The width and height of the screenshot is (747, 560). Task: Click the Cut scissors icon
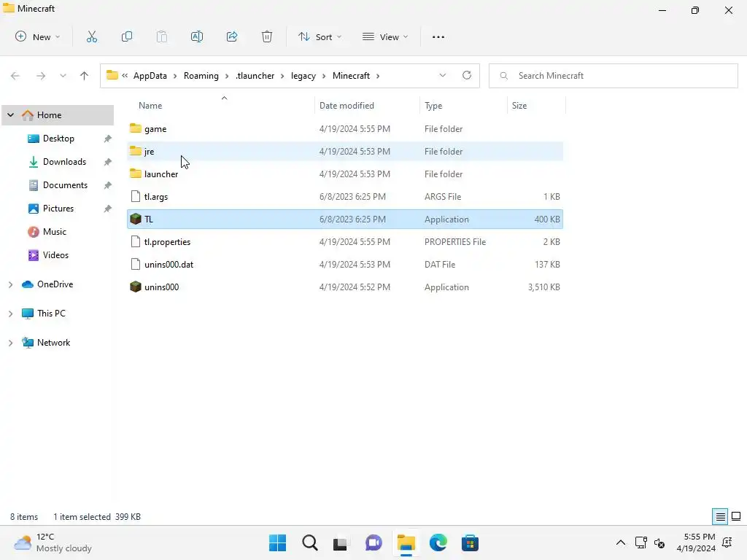pos(91,36)
